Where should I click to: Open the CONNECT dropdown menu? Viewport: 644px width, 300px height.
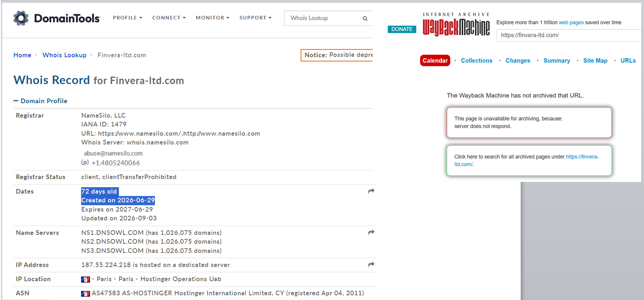[169, 18]
